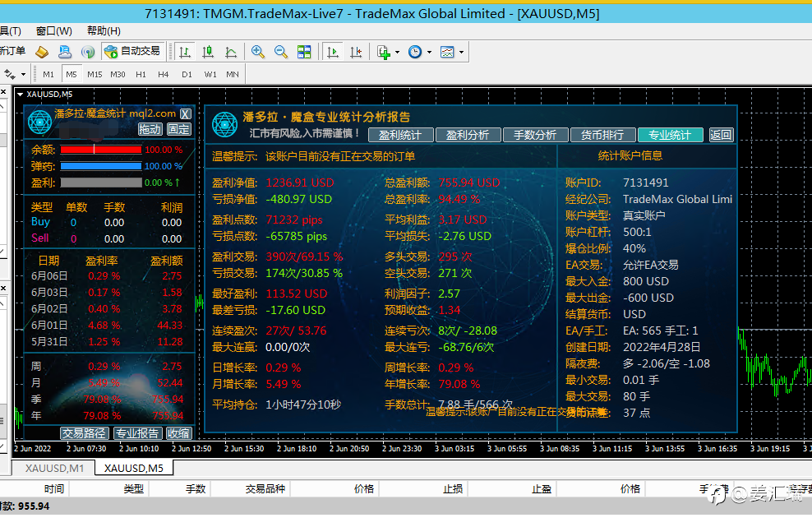Click the 收缩 collapse button
Viewport: 812px width, 527px height.
(178, 433)
